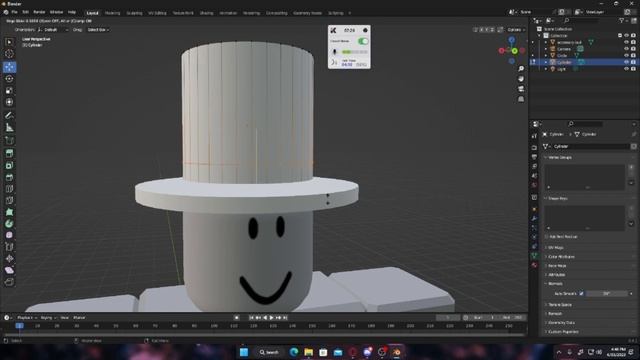Select the Spin tool
640x360 pixels.
(9, 224)
